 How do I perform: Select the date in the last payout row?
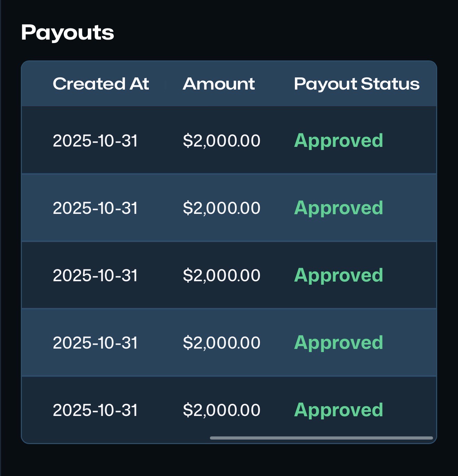point(95,410)
